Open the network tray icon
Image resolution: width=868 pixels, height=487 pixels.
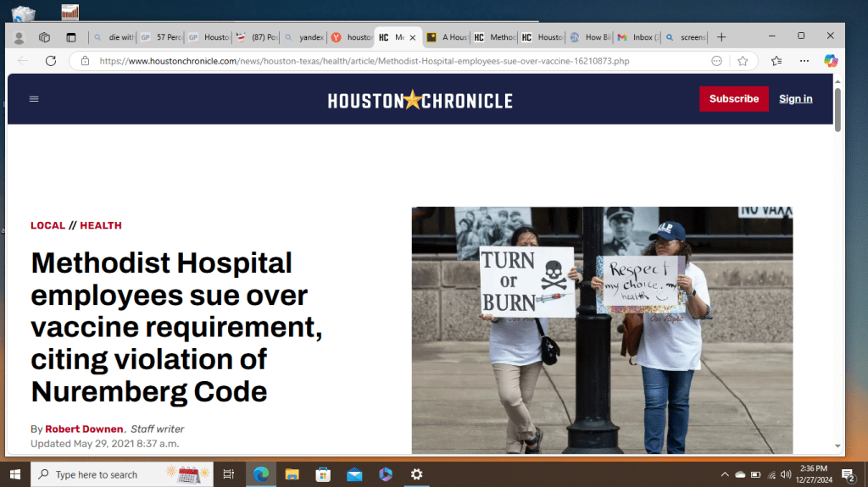click(x=771, y=474)
